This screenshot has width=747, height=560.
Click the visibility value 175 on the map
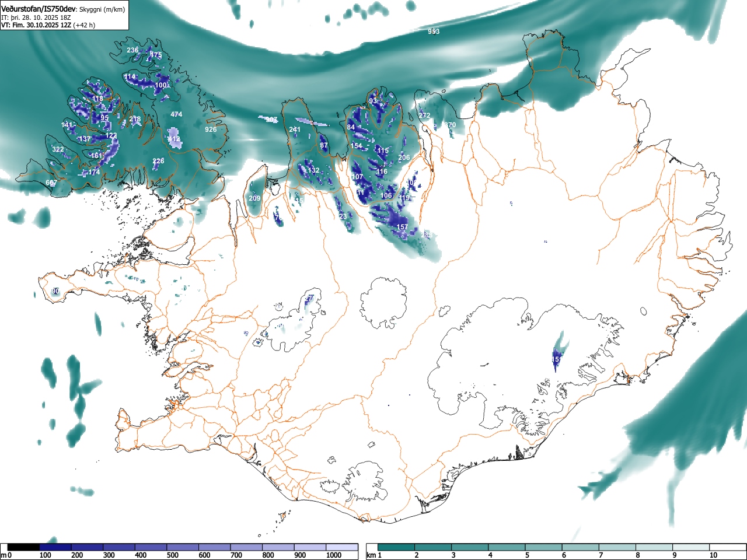click(156, 55)
